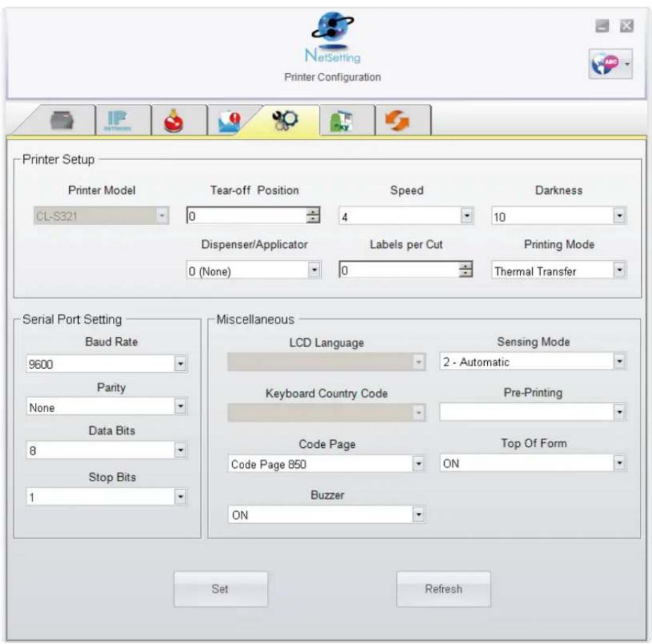The width and height of the screenshot is (652, 644).
Task: Click the NetSetting logo
Action: coord(333,38)
